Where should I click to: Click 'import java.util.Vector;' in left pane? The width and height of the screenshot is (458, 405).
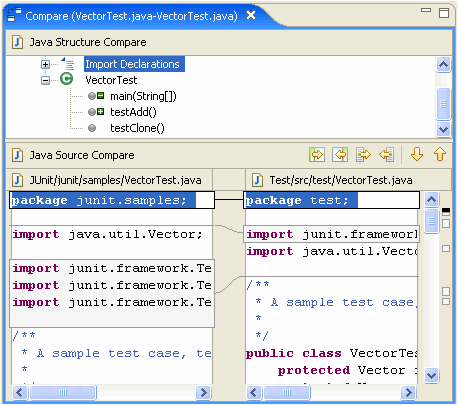pyautogui.click(x=107, y=234)
